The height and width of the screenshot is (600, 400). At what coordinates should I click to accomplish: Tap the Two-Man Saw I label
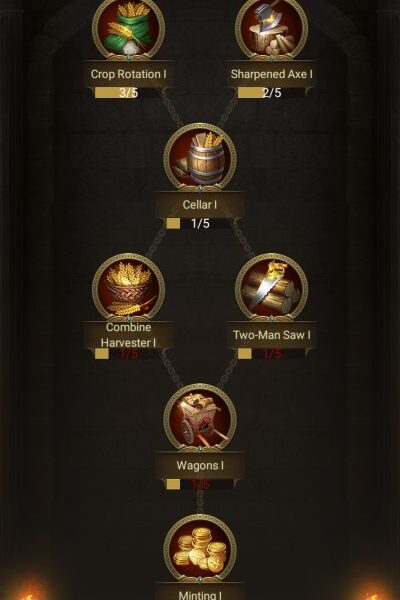point(272,335)
